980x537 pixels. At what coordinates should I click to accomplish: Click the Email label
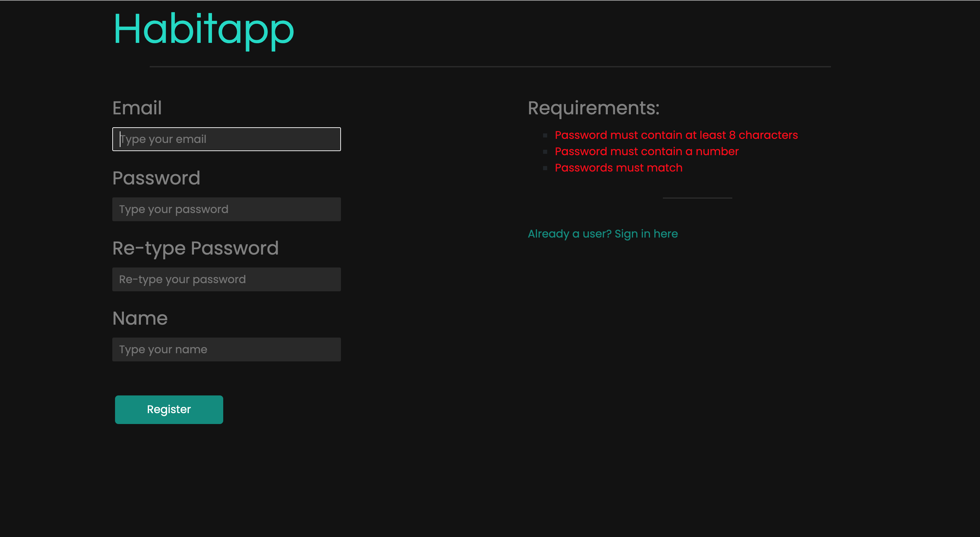click(137, 108)
